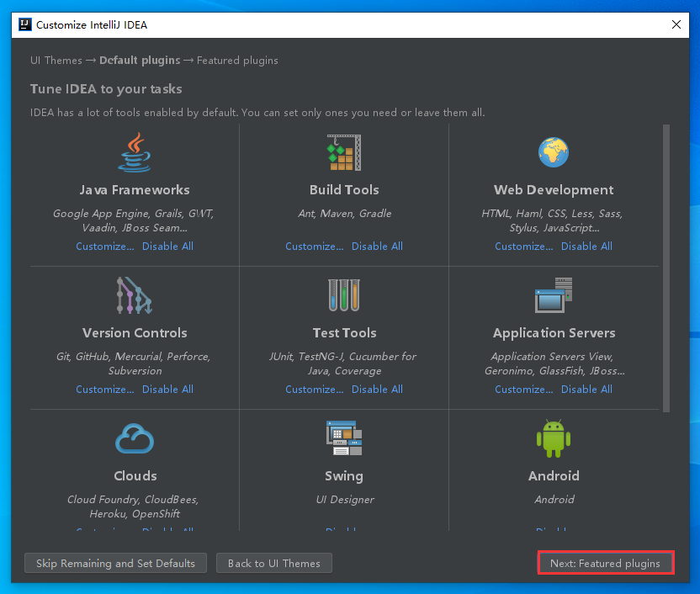Click the Web Development globe icon
The height and width of the screenshot is (594, 700).
tap(554, 152)
